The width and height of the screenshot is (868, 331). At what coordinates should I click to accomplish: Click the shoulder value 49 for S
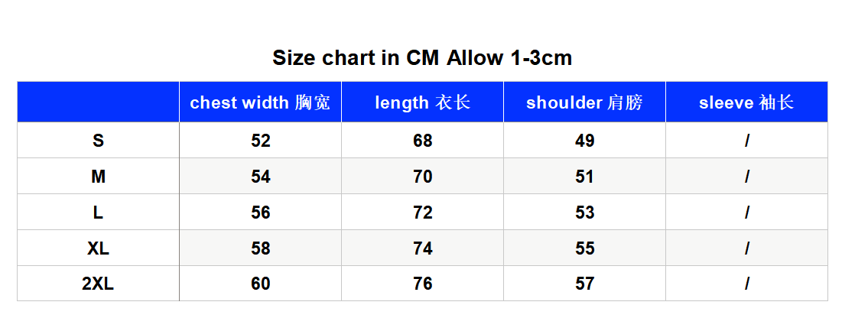coord(584,141)
